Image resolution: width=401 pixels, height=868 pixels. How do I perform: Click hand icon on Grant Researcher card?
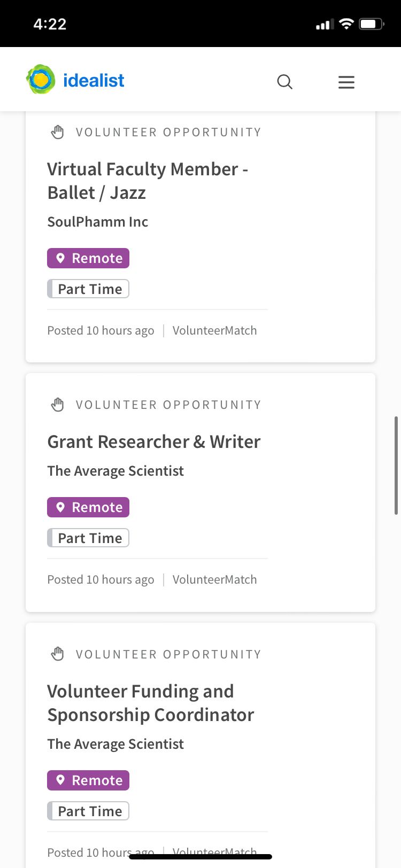pyautogui.click(x=58, y=405)
